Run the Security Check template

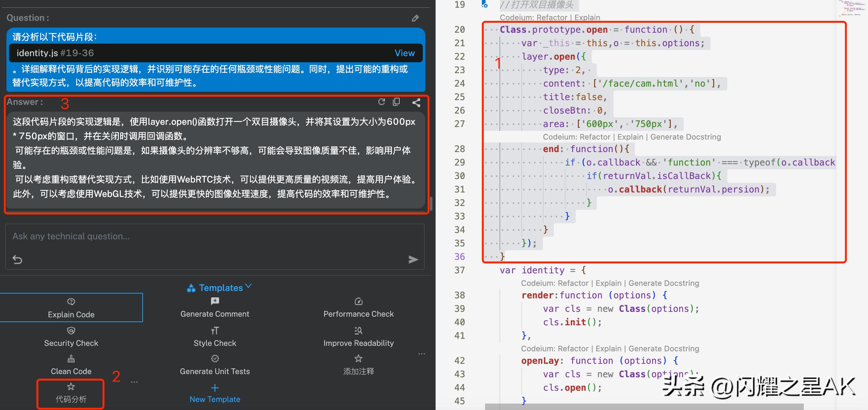(71, 337)
